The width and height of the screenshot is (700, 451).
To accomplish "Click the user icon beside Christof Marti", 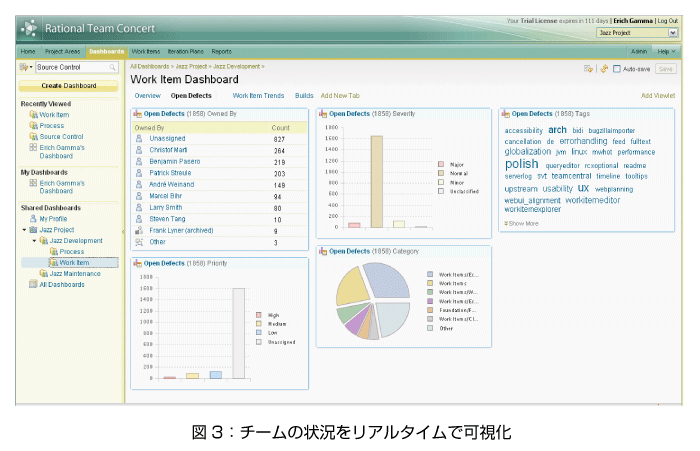I will pyautogui.click(x=139, y=150).
